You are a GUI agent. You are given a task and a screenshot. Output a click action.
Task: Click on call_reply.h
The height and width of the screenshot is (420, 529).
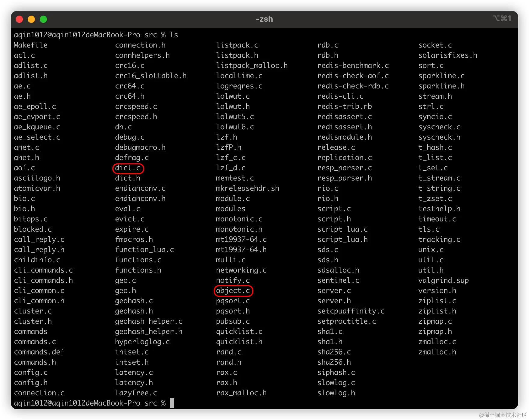click(x=39, y=250)
